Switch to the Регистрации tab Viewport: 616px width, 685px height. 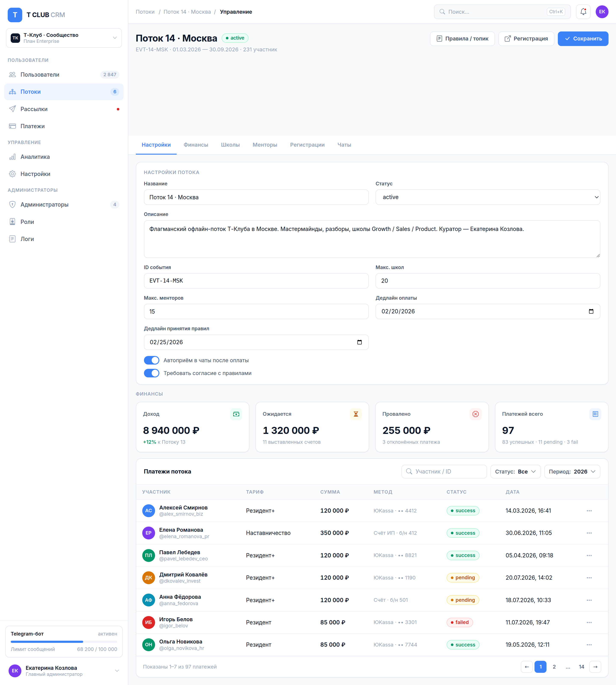(x=307, y=145)
